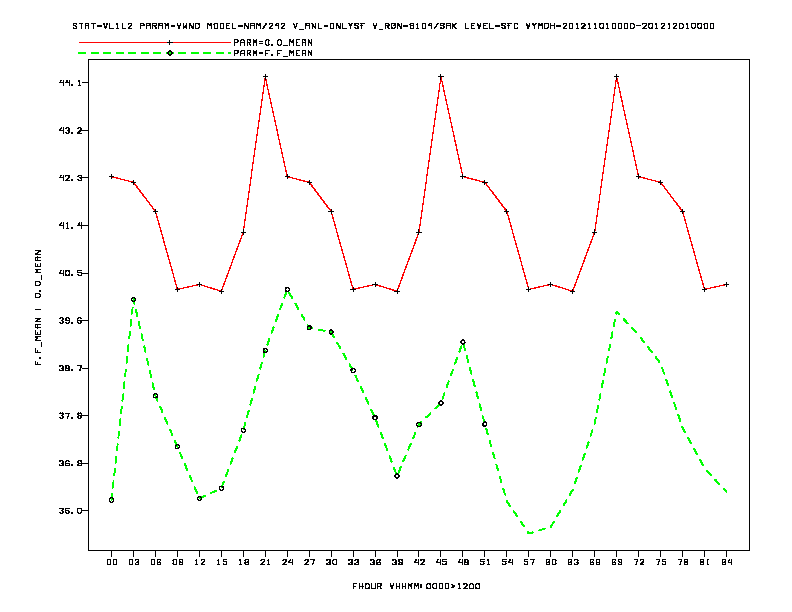The width and height of the screenshot is (792, 612).
Task: Click the 33 forecast hour tick label
Action: tap(353, 562)
